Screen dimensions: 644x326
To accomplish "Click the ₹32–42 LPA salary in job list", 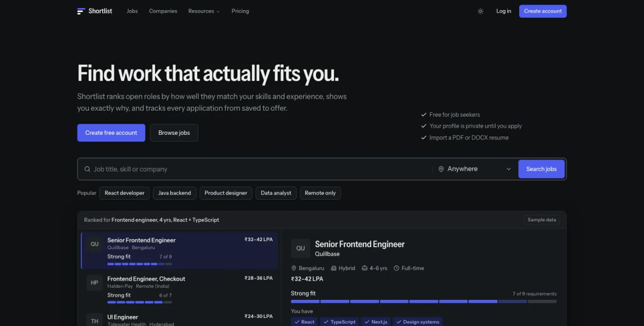I will (259, 239).
